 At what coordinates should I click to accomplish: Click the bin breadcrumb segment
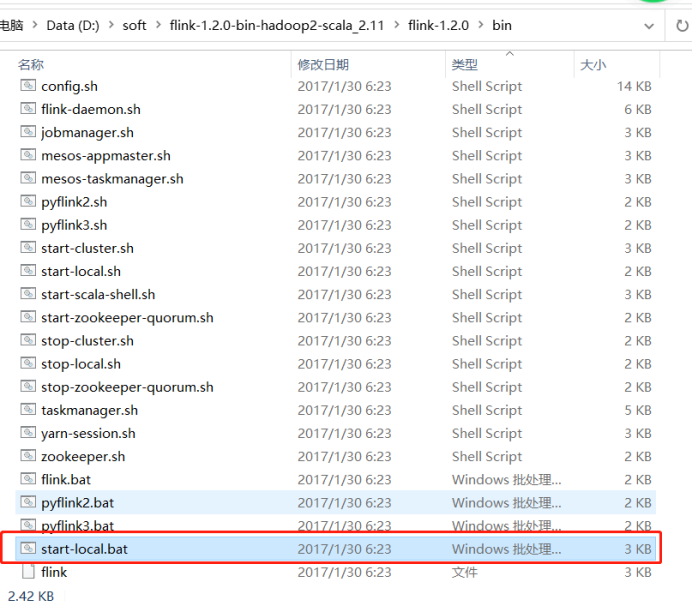point(502,26)
